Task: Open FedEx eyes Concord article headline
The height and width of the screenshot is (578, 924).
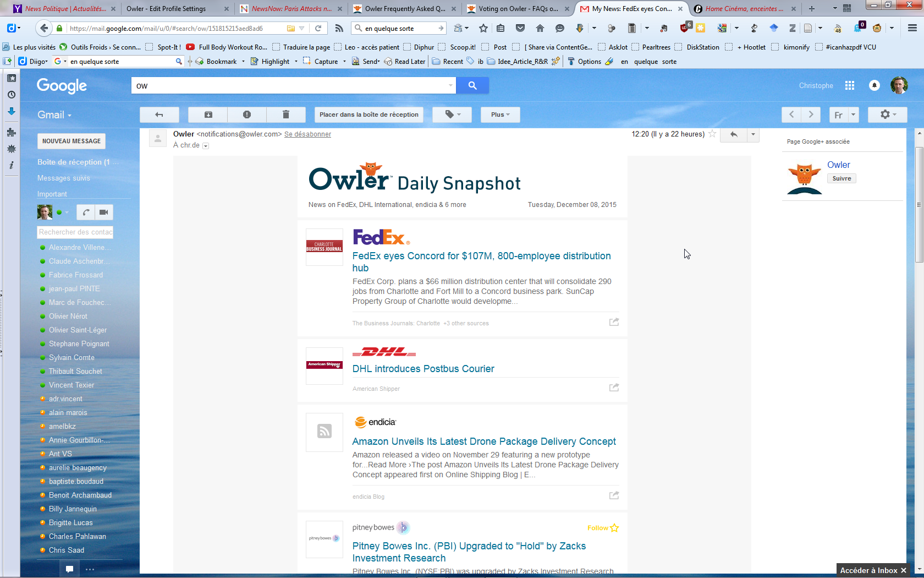Action: 482,262
